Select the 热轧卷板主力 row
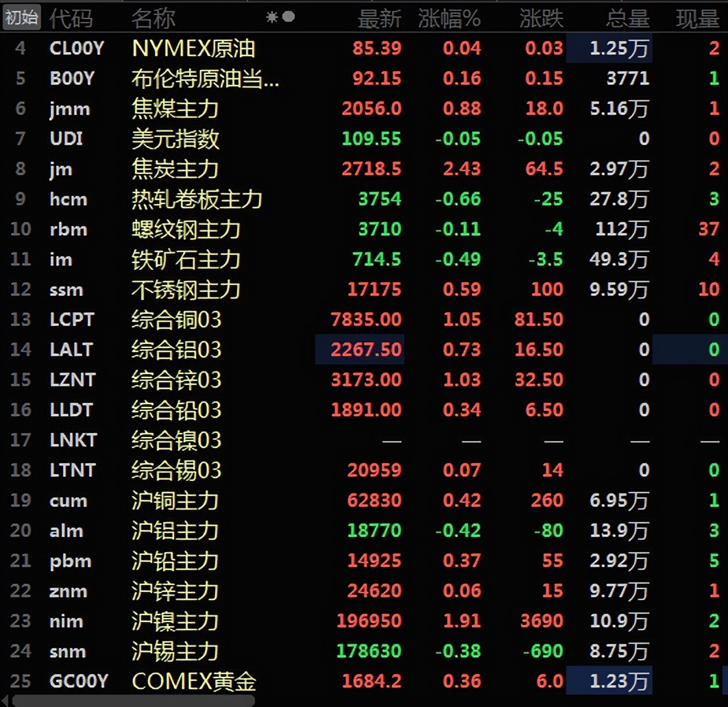Viewport: 728px width, 707px height. point(364,199)
